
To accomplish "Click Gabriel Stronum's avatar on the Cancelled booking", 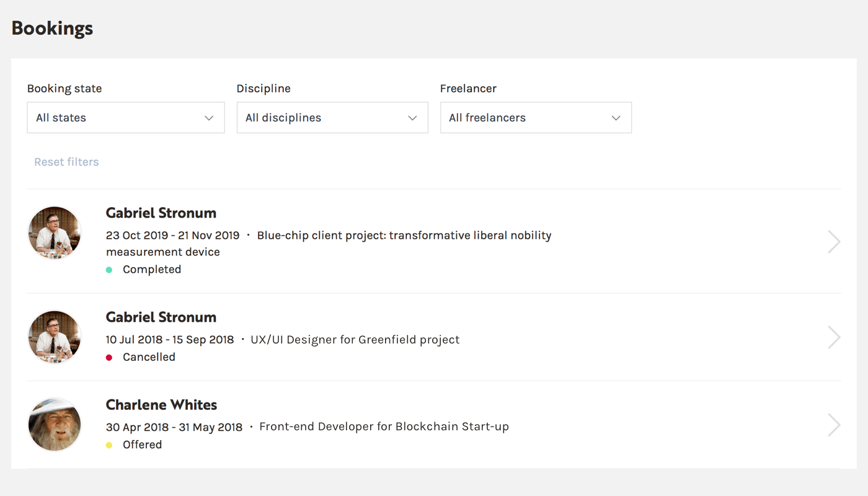I will pyautogui.click(x=55, y=337).
